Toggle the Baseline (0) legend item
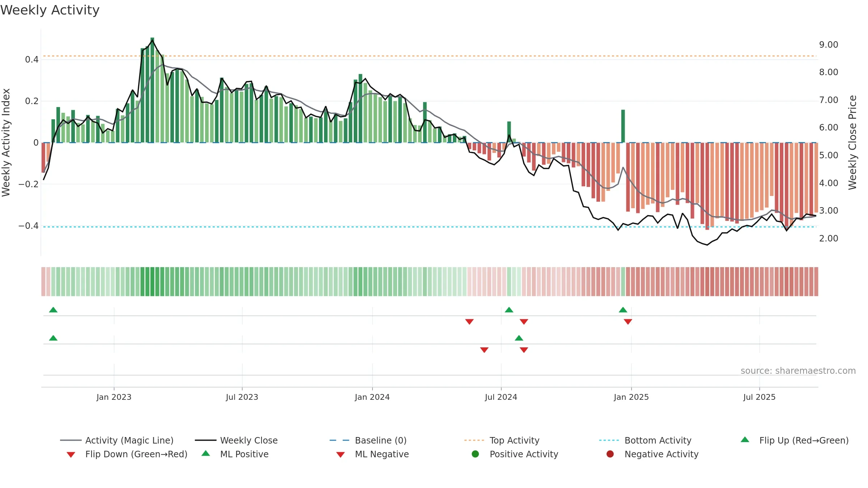868x488 pixels. point(368,440)
